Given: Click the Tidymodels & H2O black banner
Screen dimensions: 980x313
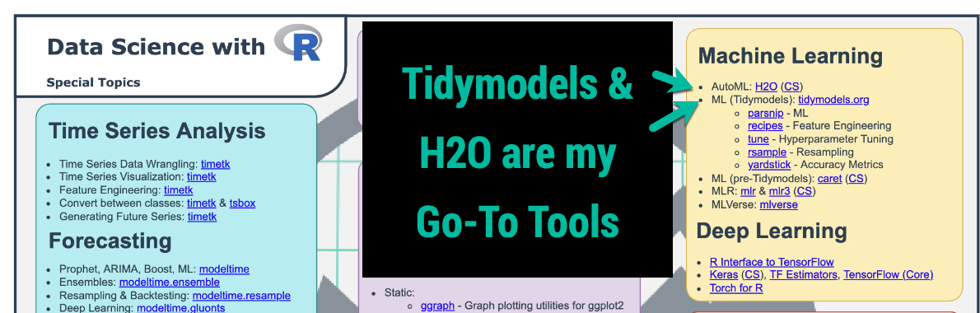Looking at the screenshot, I should point(517,149).
